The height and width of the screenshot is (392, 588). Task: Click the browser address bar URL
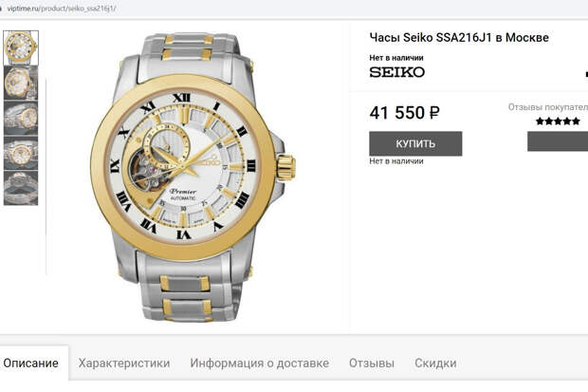click(62, 9)
